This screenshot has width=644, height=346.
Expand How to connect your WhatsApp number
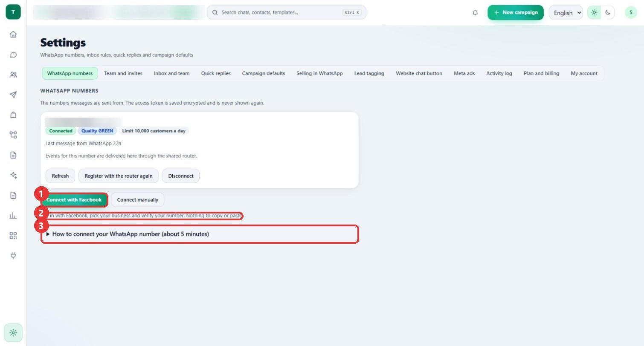(x=200, y=234)
